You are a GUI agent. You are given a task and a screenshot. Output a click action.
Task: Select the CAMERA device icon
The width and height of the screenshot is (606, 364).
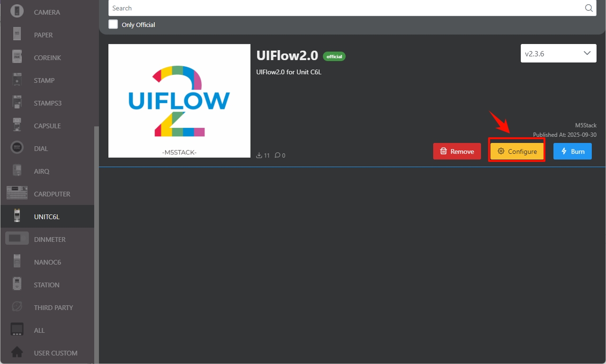click(17, 12)
